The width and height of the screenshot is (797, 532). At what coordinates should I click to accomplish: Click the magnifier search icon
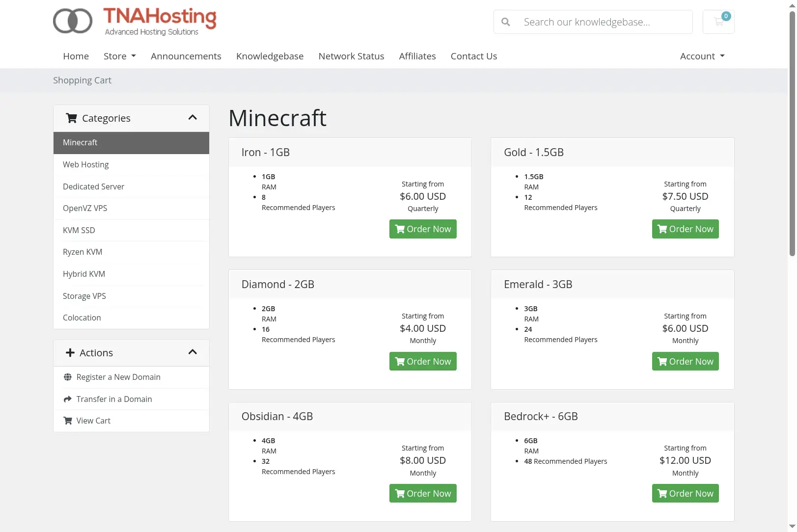(x=506, y=22)
